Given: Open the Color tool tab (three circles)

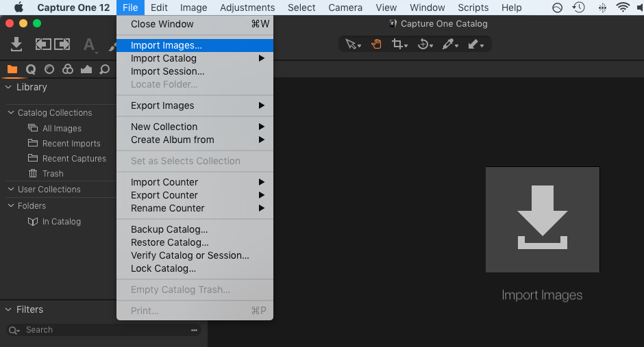Looking at the screenshot, I should pyautogui.click(x=67, y=69).
